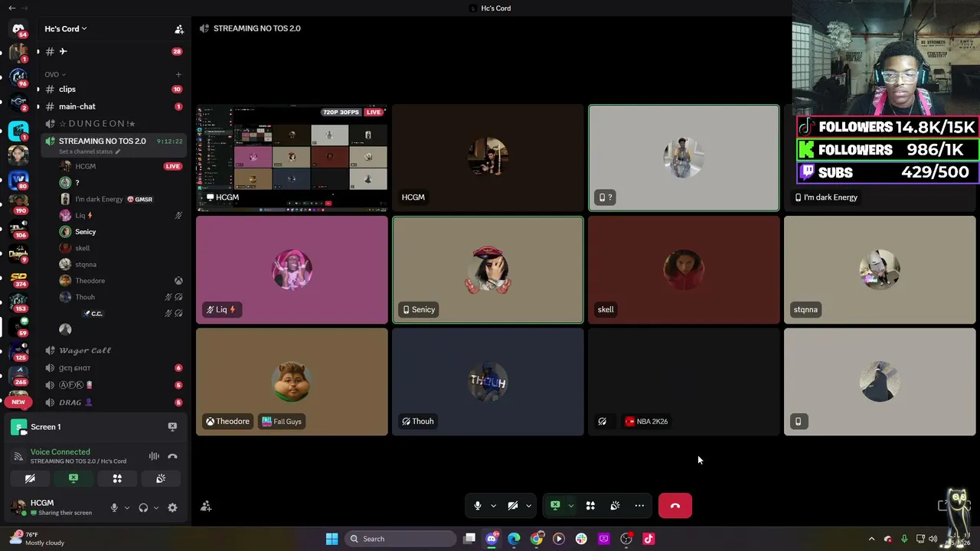Open soundboard from call controls
The image size is (980, 551).
tap(615, 506)
